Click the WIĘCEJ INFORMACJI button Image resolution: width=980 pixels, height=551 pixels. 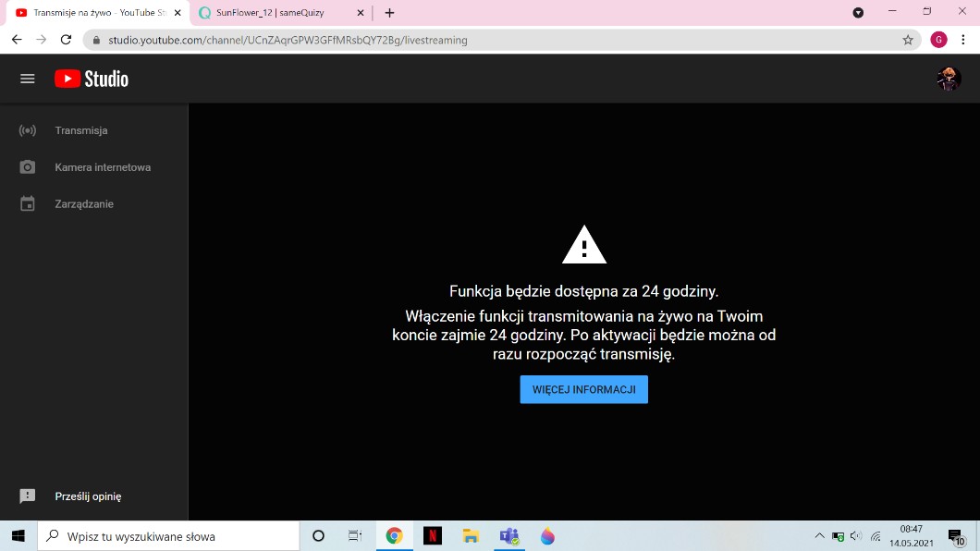point(583,389)
